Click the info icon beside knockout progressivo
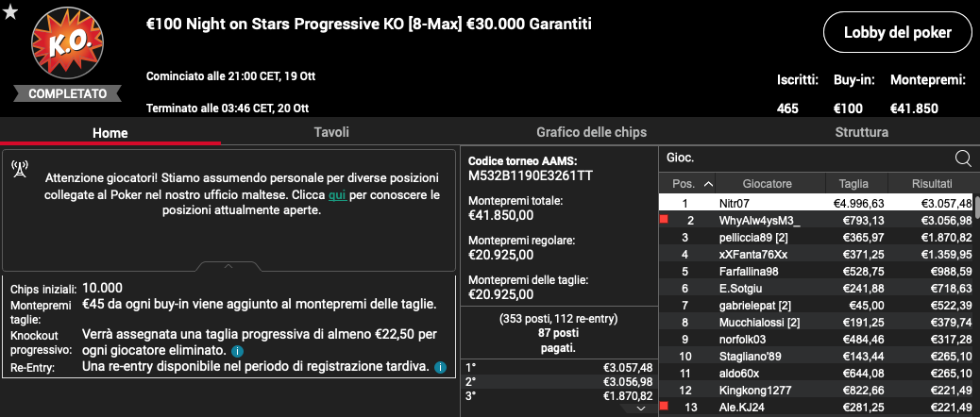The width and height of the screenshot is (980, 417). tap(237, 351)
